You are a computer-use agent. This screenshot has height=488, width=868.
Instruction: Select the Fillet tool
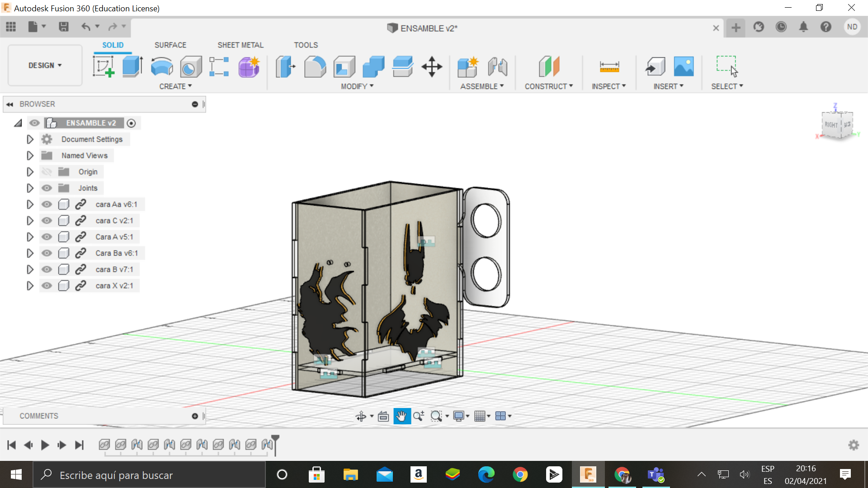tap(315, 67)
